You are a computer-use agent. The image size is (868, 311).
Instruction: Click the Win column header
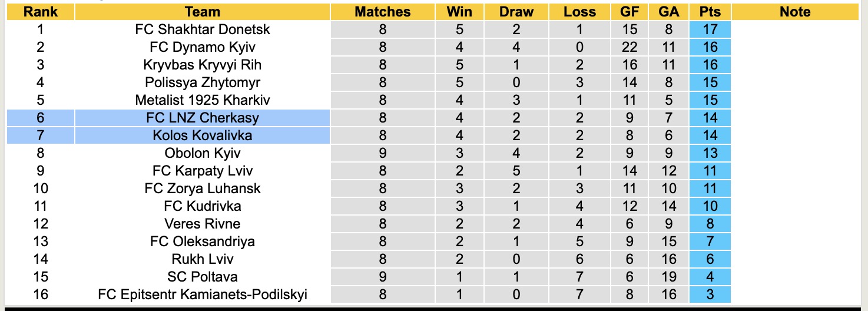pyautogui.click(x=459, y=12)
